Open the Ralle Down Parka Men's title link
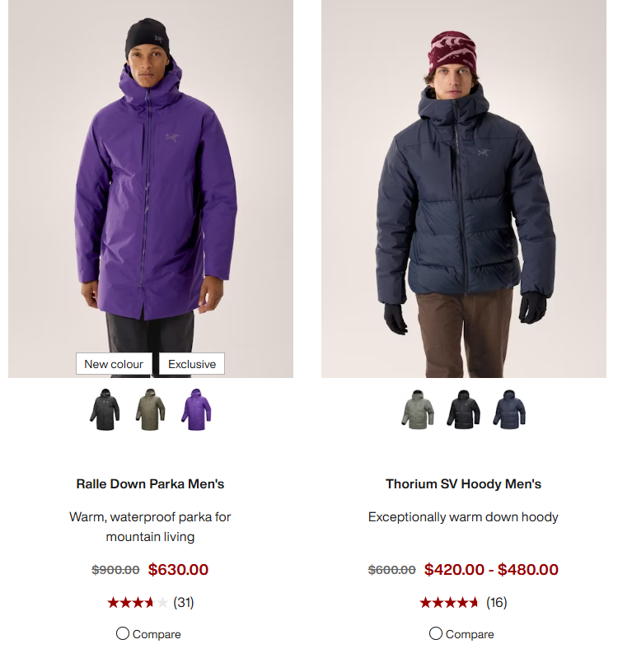This screenshot has height=672, width=618. coord(150,484)
